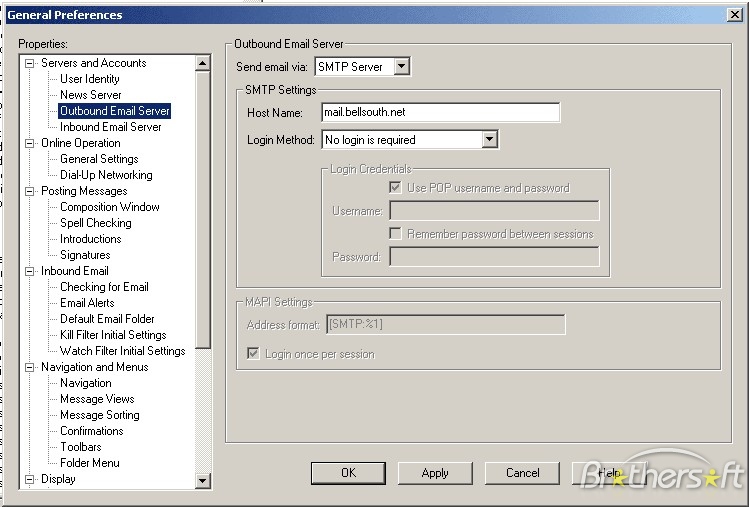Click the tree scrollbar up arrow
This screenshot has width=749, height=507.
click(203, 63)
